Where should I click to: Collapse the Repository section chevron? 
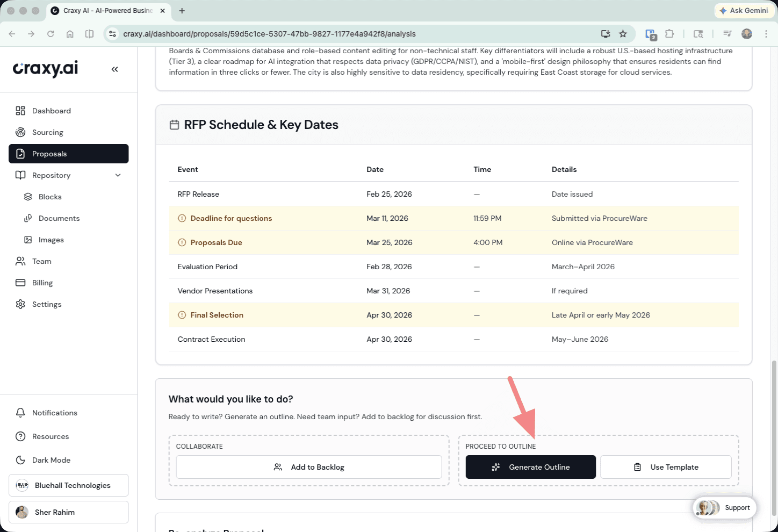click(x=118, y=175)
